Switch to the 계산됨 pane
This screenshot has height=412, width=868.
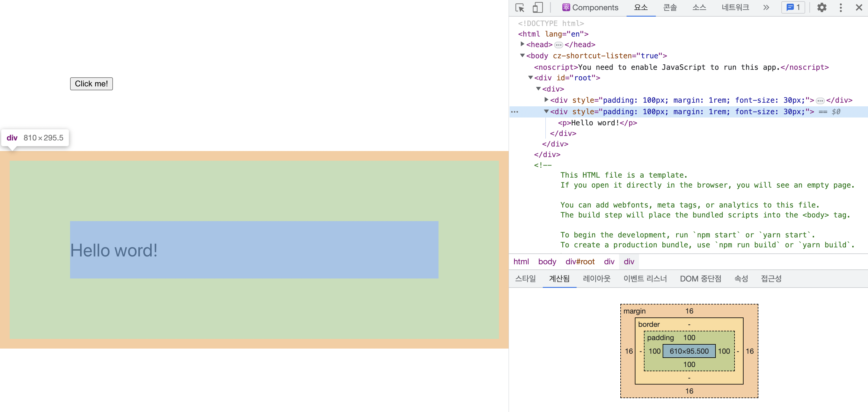pos(559,278)
